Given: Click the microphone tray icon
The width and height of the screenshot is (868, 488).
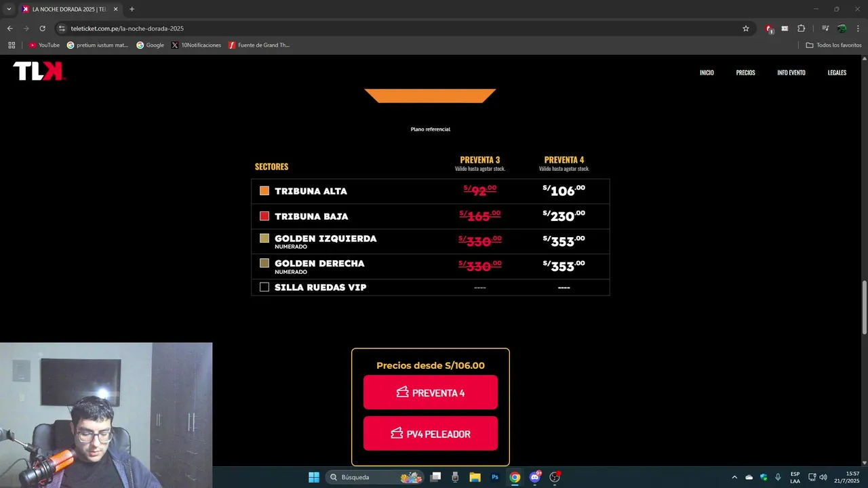Looking at the screenshot, I should click(778, 477).
